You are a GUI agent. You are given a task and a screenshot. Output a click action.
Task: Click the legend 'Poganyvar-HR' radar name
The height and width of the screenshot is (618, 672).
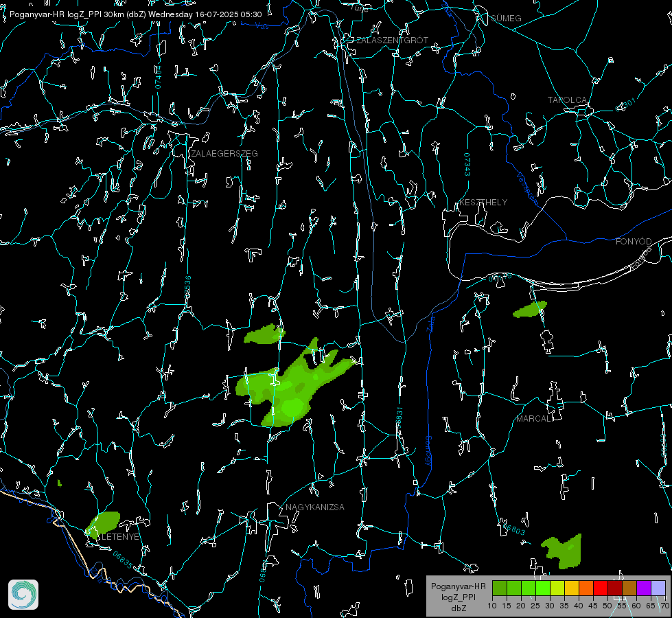459,586
